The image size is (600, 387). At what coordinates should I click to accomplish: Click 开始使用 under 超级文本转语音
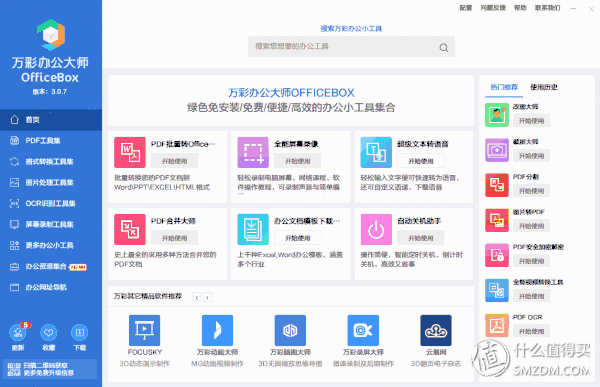pyautogui.click(x=421, y=161)
